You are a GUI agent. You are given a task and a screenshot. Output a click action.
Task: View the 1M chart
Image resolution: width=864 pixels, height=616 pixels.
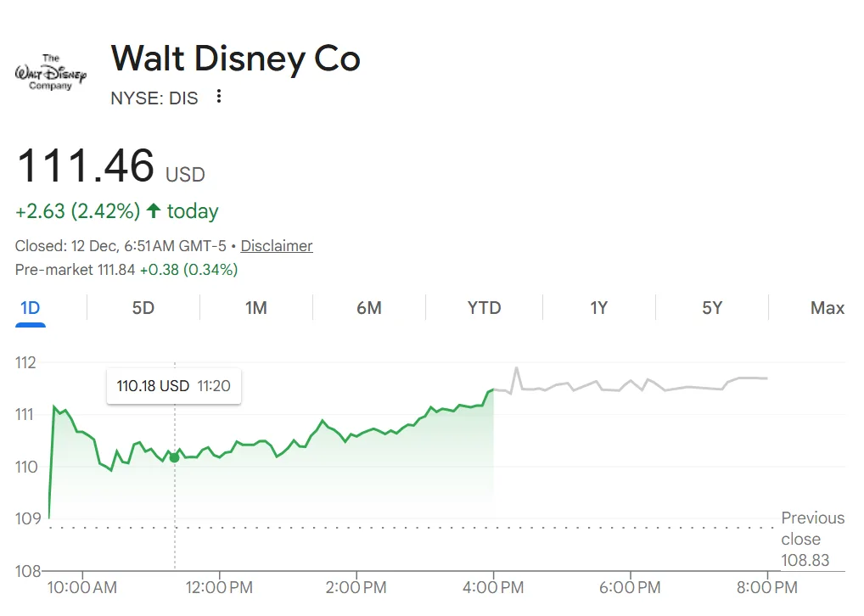click(x=255, y=308)
